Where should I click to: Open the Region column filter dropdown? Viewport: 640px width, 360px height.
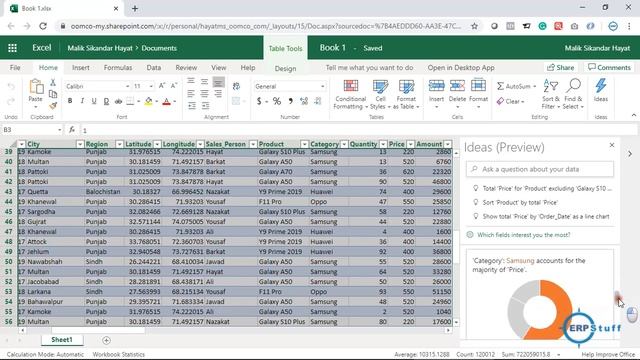(119, 144)
